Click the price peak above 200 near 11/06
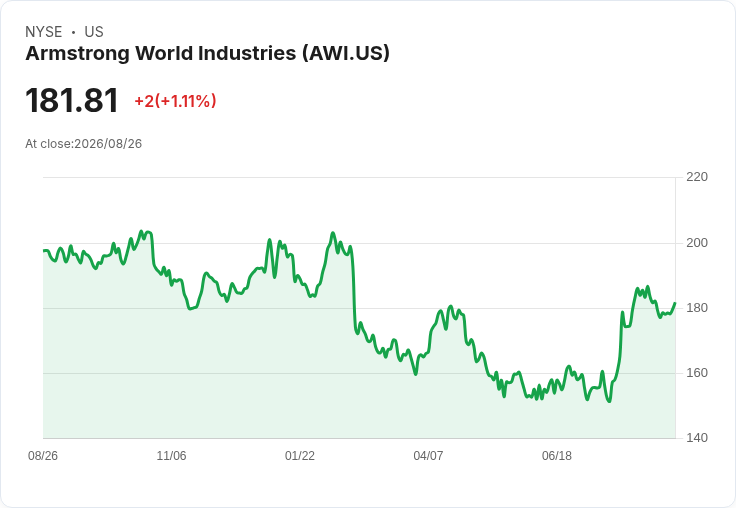The height and width of the screenshot is (508, 736). tap(141, 231)
